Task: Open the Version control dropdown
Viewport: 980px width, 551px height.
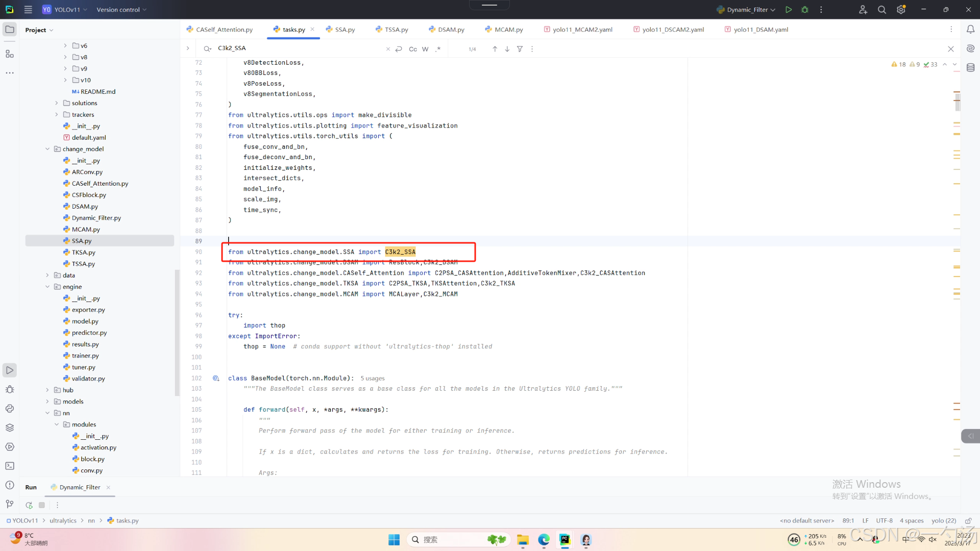Action: pyautogui.click(x=121, y=10)
